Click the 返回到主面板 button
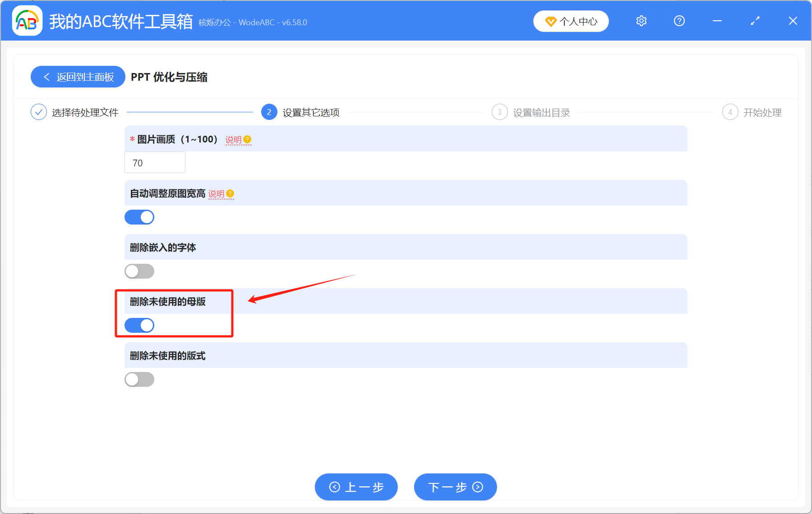Image resolution: width=812 pixels, height=514 pixels. click(78, 77)
